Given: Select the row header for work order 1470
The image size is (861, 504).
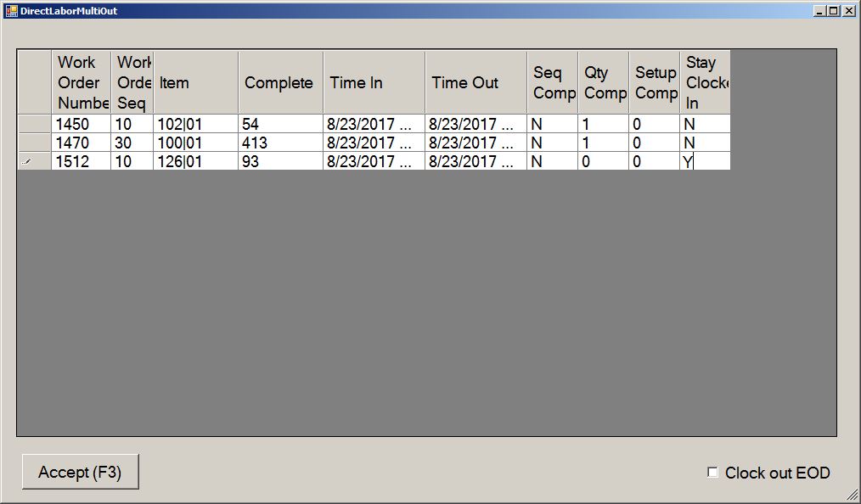Looking at the screenshot, I should click(34, 143).
